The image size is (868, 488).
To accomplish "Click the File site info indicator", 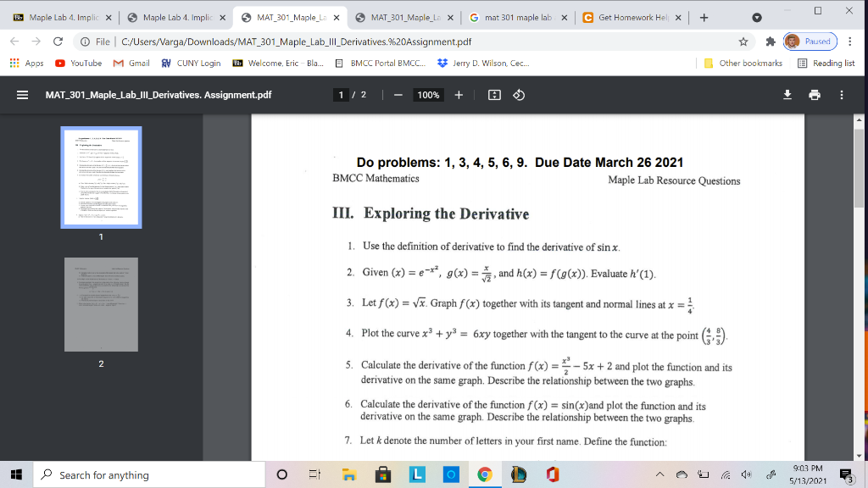I will click(x=95, y=42).
